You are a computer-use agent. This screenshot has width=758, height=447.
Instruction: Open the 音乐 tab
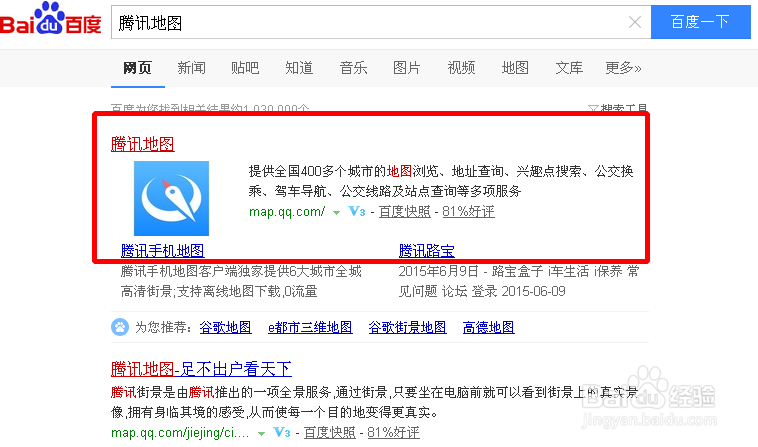353,68
